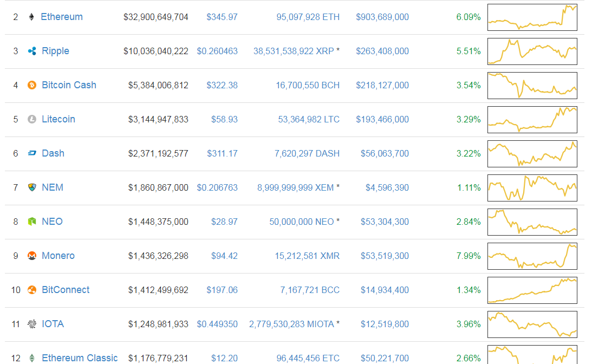View IOTA price sparkline chart
This screenshot has width=592, height=364.
(x=532, y=324)
